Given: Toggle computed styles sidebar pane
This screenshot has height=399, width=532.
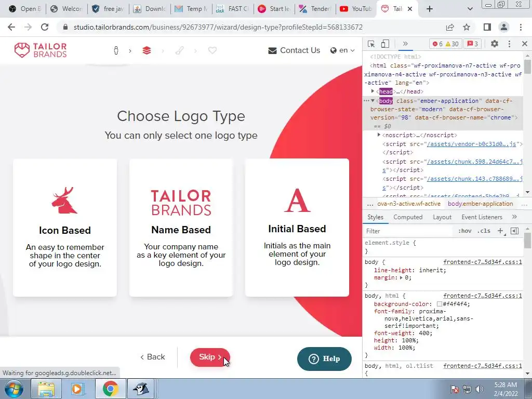Looking at the screenshot, I should pyautogui.click(x=514, y=231).
